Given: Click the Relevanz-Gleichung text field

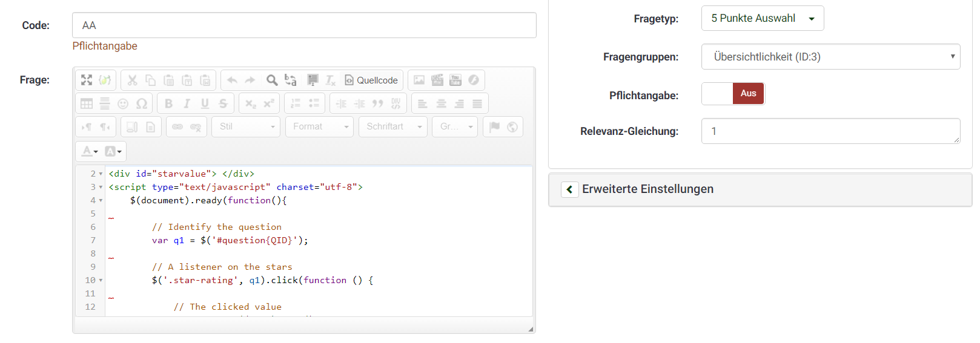Looking at the screenshot, I should point(830,131).
